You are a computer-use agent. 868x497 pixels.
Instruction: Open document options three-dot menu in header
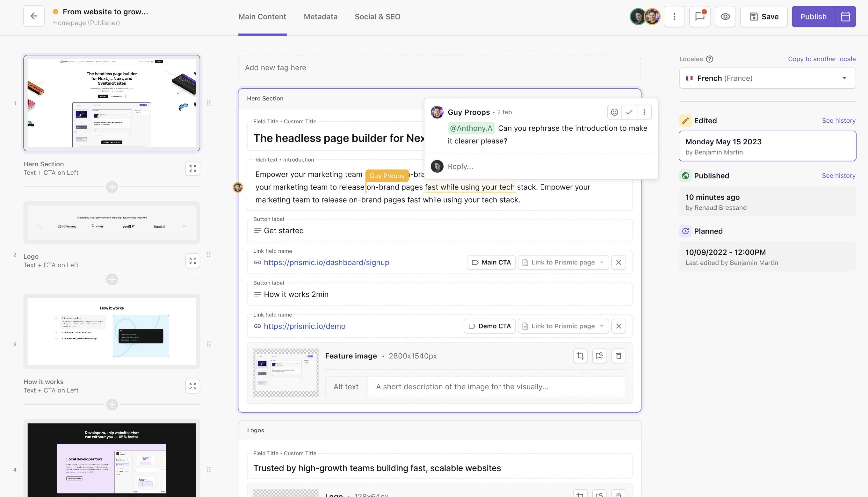[x=674, y=16]
